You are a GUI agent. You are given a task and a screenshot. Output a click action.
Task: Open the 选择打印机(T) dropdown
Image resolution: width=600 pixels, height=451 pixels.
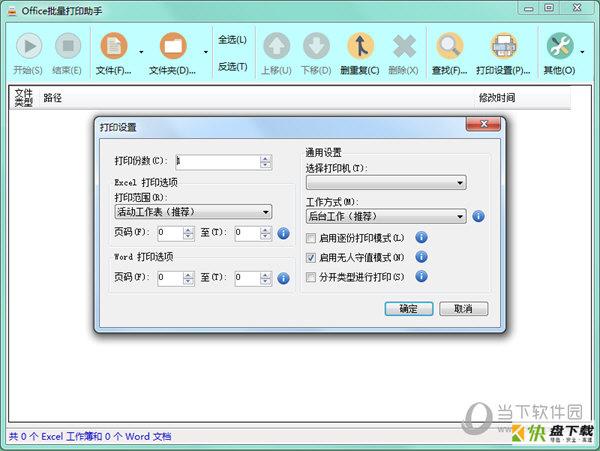pyautogui.click(x=386, y=182)
